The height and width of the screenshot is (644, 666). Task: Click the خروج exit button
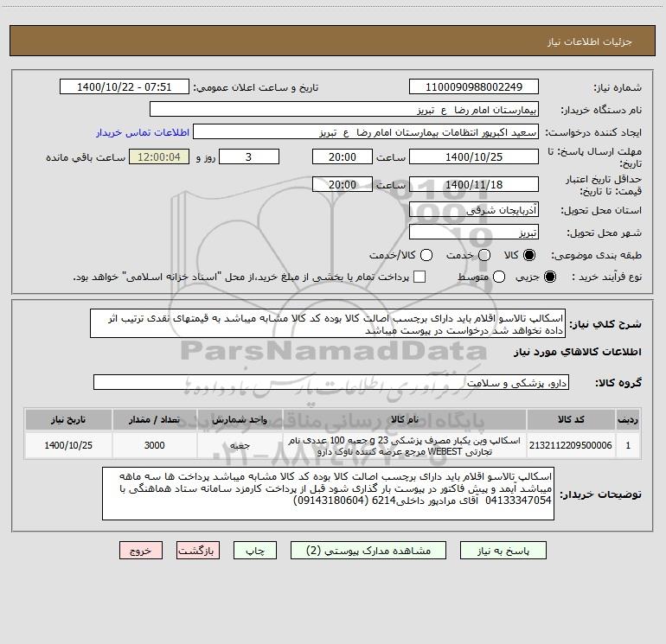[x=141, y=550]
